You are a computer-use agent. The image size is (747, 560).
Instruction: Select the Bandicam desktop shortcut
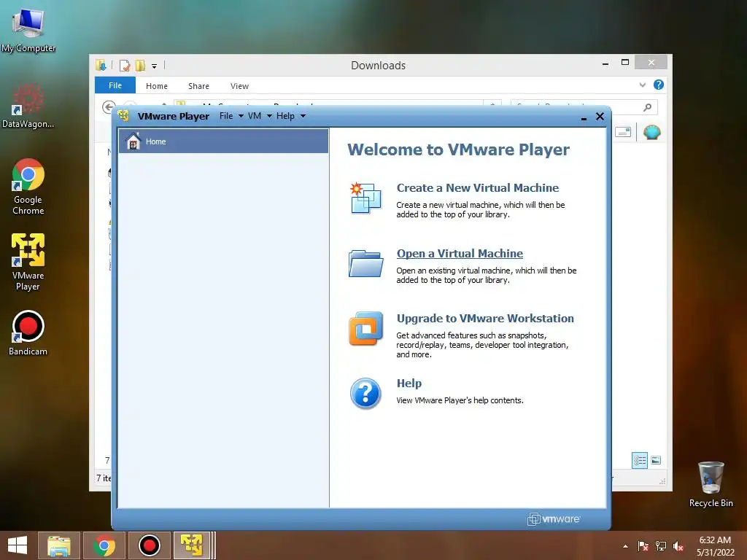(x=28, y=332)
